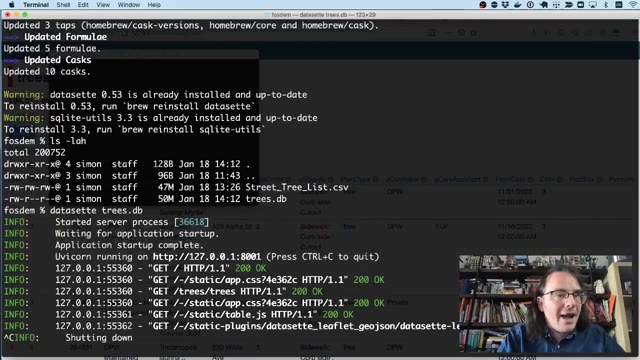
Task: Open the AirPlay display menu
Action: [593, 5]
